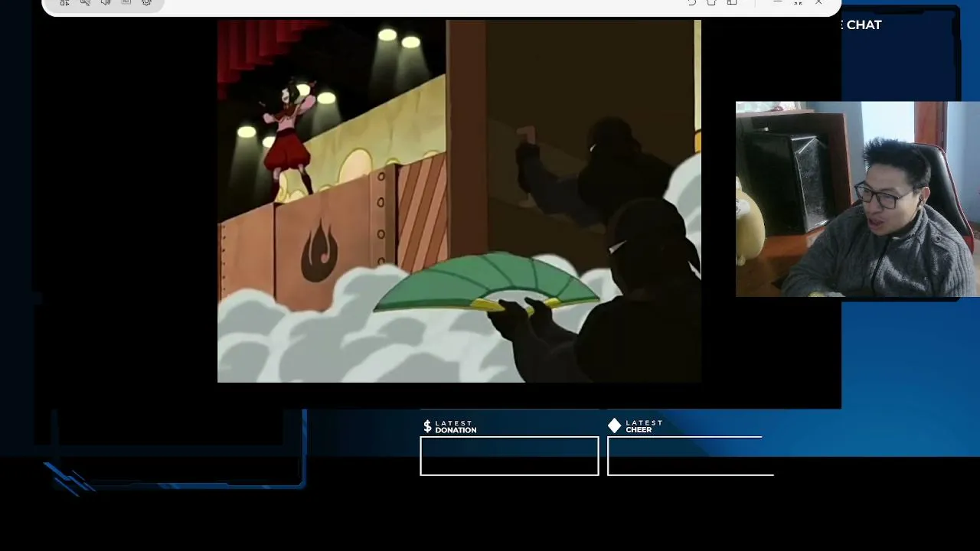Minimize the video player window

click(x=777, y=2)
